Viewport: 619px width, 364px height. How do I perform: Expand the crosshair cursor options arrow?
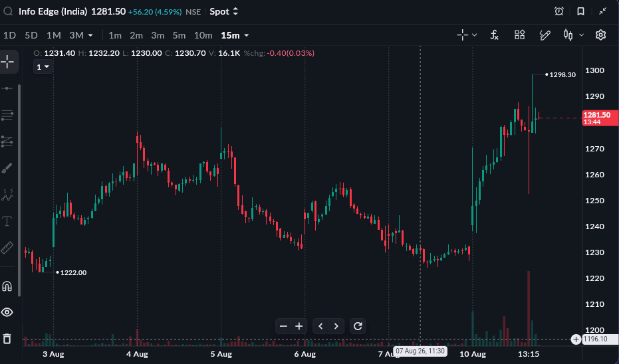tap(475, 35)
